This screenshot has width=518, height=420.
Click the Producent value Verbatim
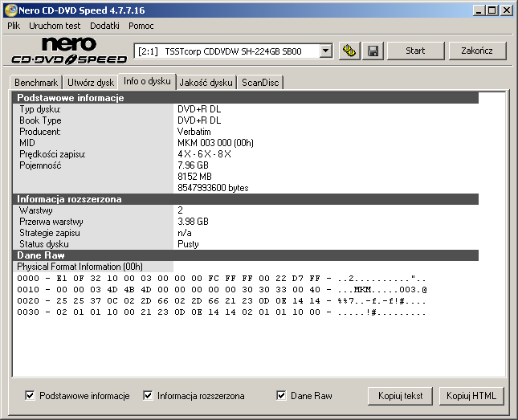194,132
